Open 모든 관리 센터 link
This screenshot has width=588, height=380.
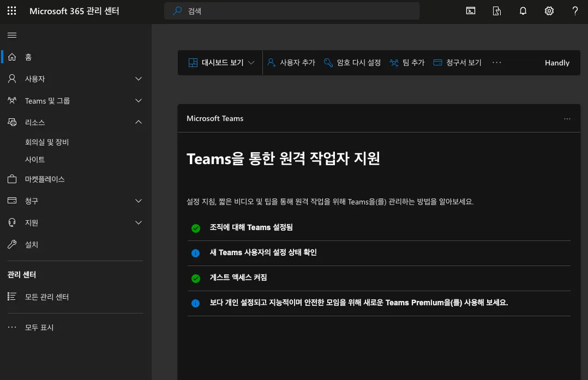click(x=47, y=297)
